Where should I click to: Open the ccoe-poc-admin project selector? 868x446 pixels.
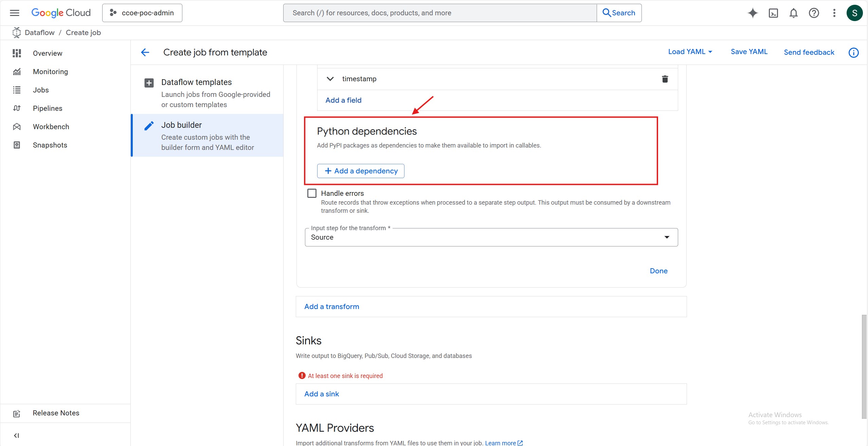click(142, 13)
